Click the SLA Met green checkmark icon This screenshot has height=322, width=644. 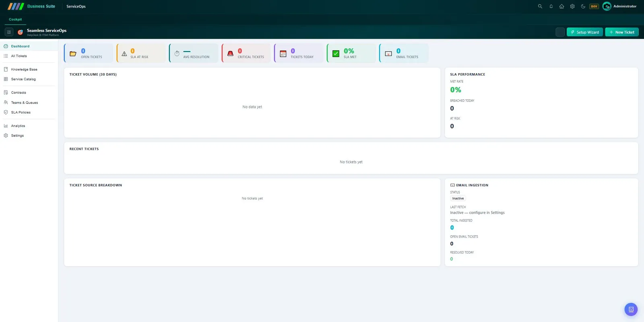(x=336, y=54)
